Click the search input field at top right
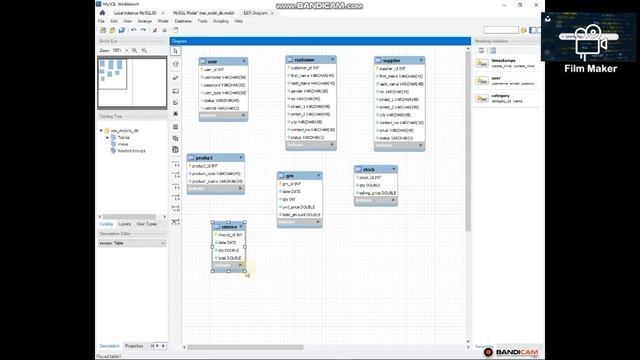Screen dimensions: 640x360 coord(501,30)
